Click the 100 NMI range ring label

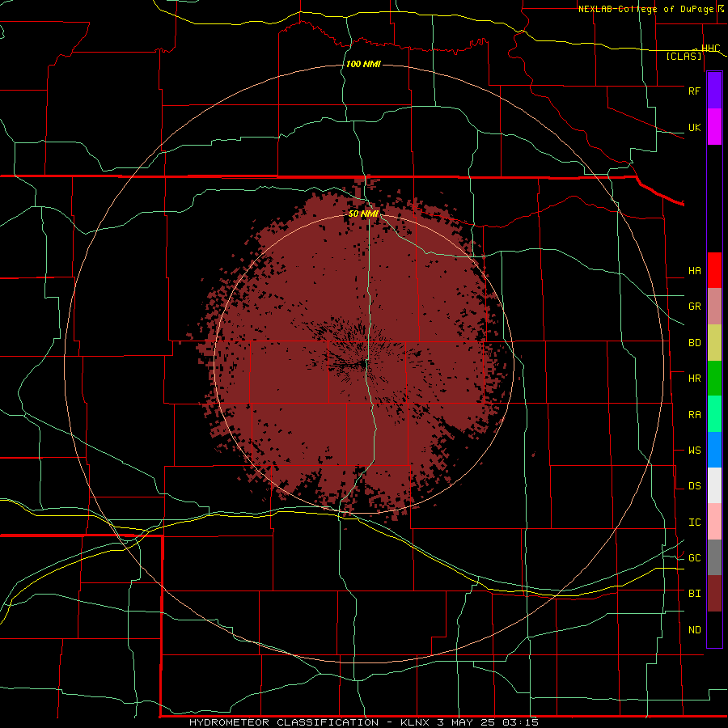point(363,64)
